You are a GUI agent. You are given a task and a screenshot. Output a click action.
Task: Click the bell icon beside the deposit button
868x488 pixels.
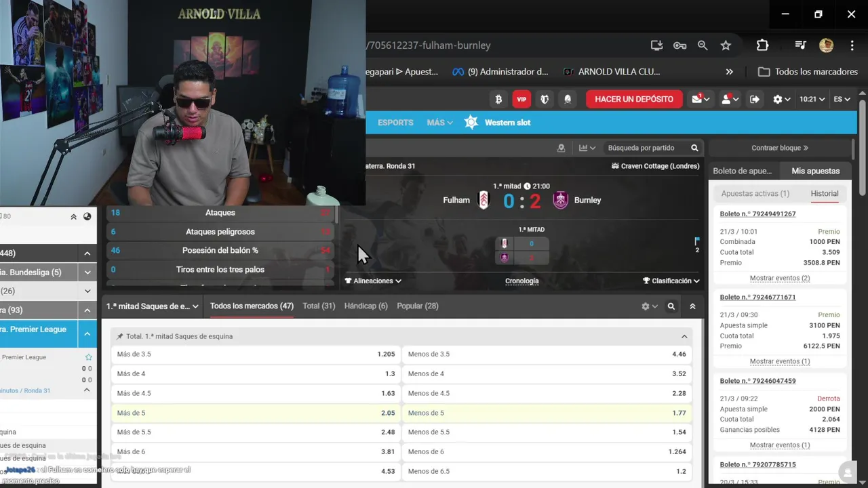(x=568, y=99)
